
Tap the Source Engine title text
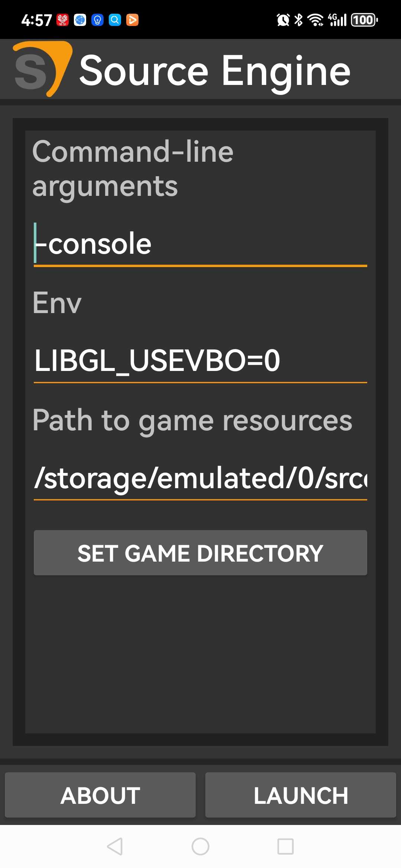215,70
